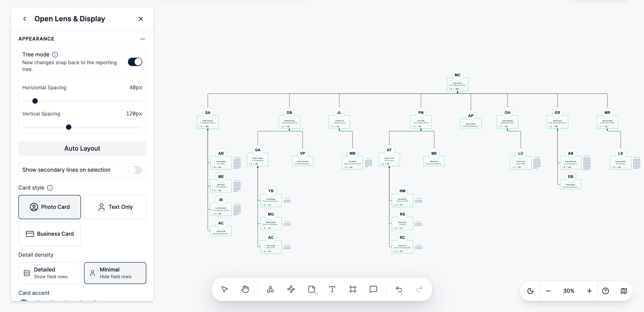
Task: Choose the frame tool
Action: pyautogui.click(x=353, y=289)
